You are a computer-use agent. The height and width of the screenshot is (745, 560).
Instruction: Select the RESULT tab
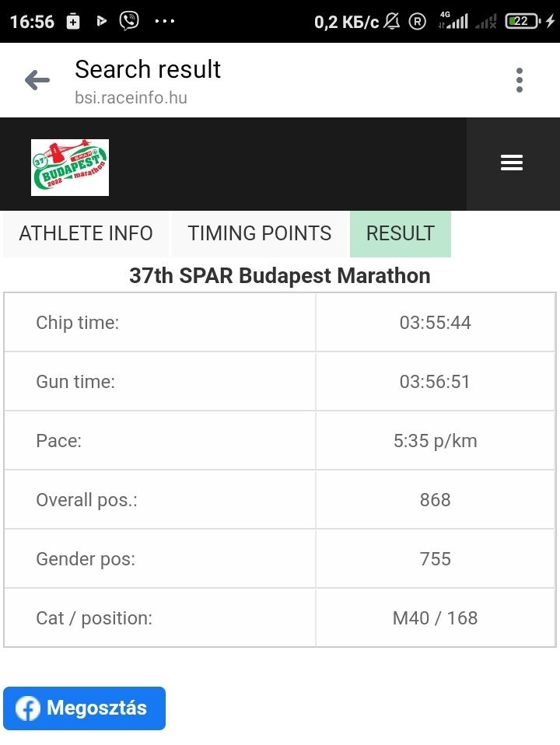pos(400,233)
